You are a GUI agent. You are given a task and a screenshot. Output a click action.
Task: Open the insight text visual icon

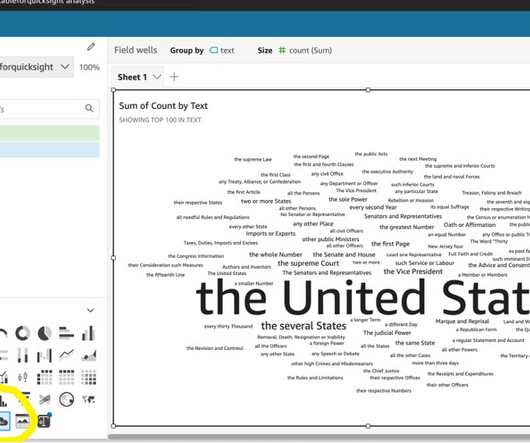tap(44, 421)
